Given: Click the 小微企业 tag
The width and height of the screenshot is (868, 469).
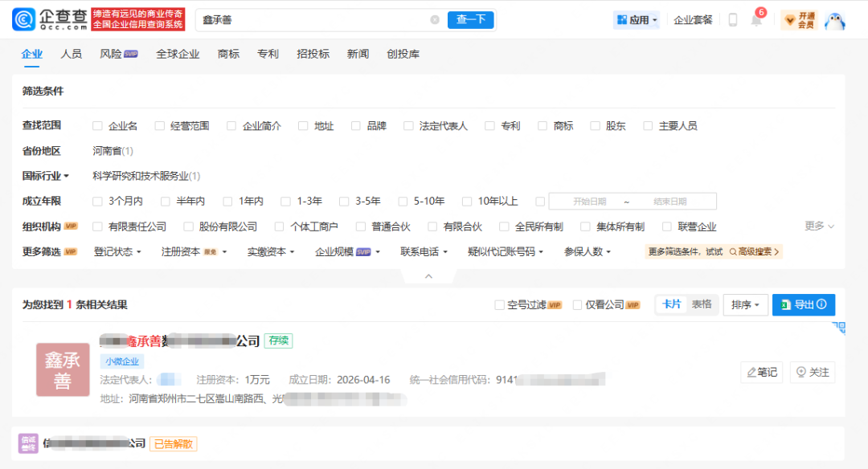Looking at the screenshot, I should tap(122, 361).
